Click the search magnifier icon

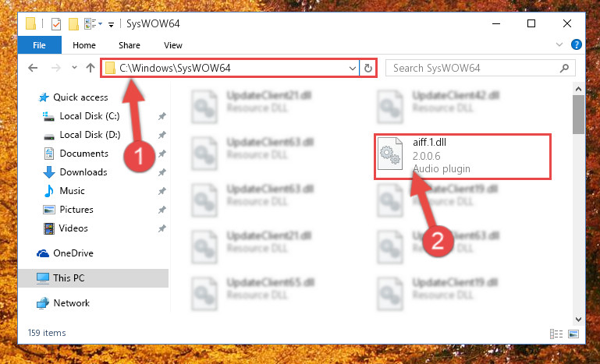click(x=564, y=68)
